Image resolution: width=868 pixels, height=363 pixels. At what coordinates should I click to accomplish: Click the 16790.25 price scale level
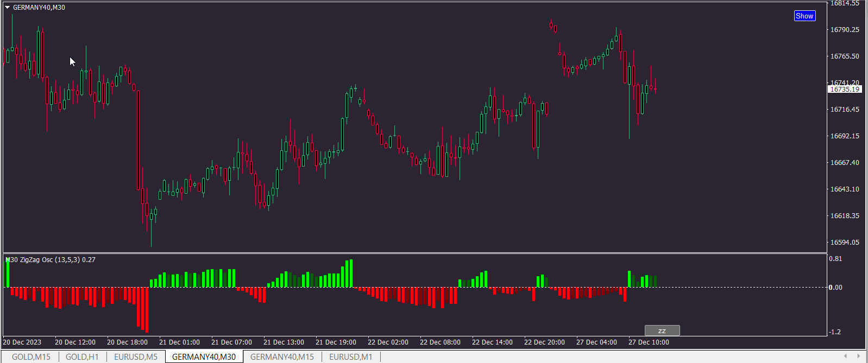tap(845, 30)
